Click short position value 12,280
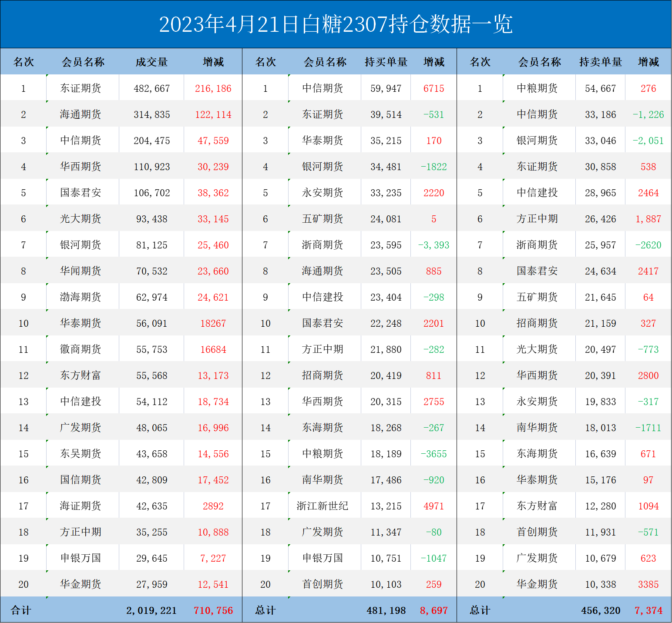This screenshot has height=623, width=672. pyautogui.click(x=601, y=506)
